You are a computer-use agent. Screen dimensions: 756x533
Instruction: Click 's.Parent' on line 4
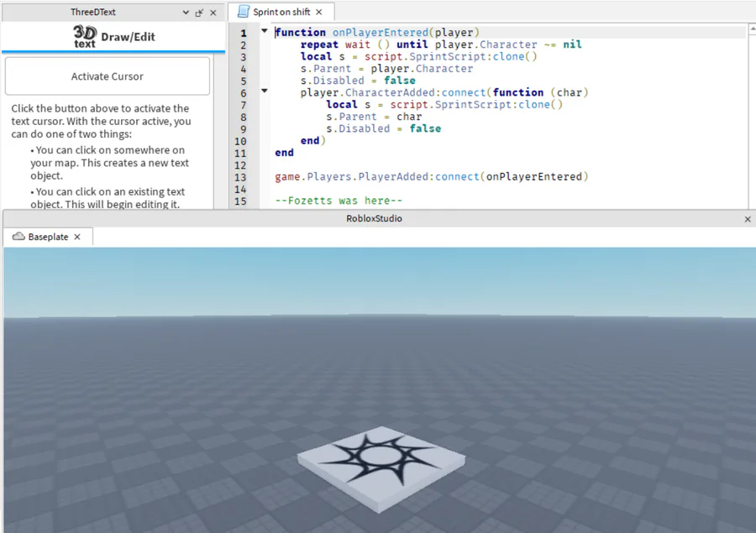pos(326,69)
